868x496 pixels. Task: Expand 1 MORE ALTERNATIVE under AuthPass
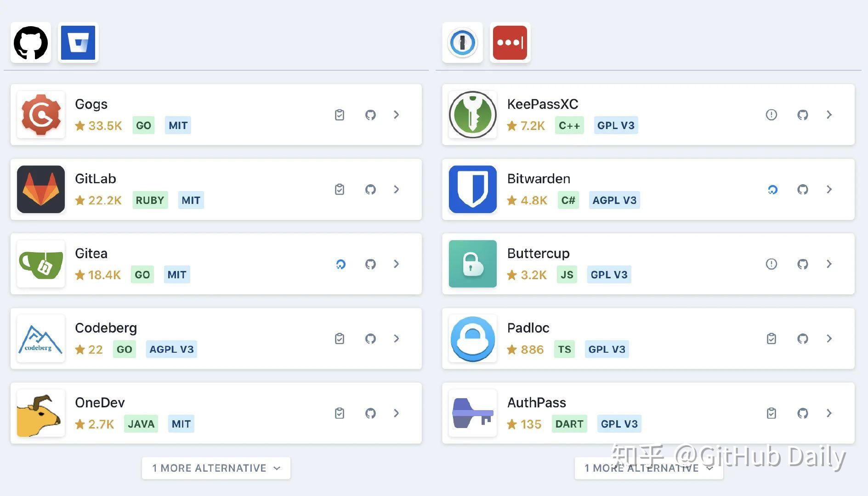tap(648, 468)
